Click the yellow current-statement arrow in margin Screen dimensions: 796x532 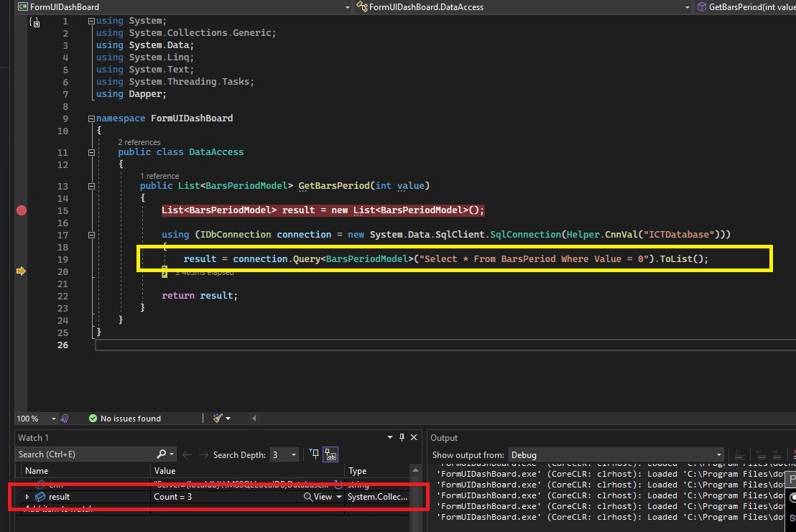point(21,271)
